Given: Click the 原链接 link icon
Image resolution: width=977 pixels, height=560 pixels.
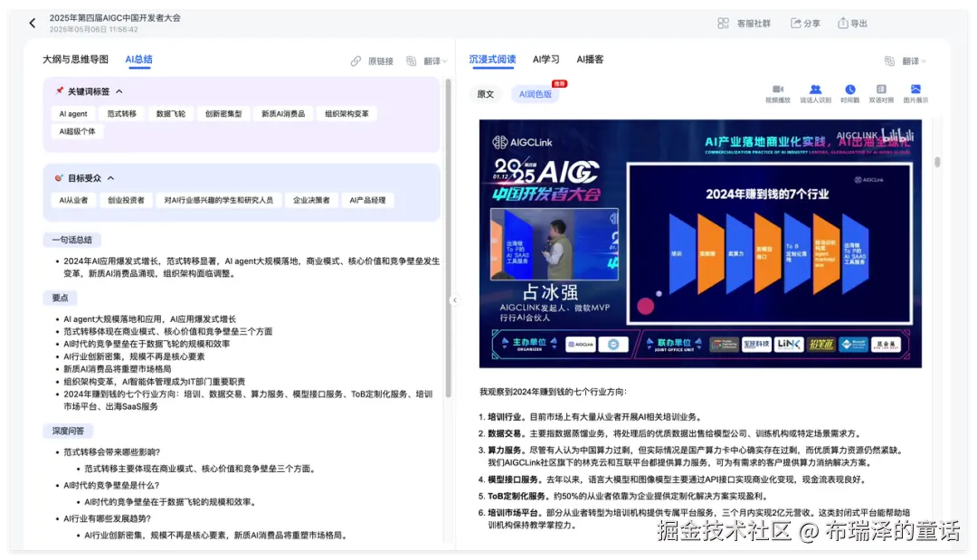Looking at the screenshot, I should pos(356,61).
